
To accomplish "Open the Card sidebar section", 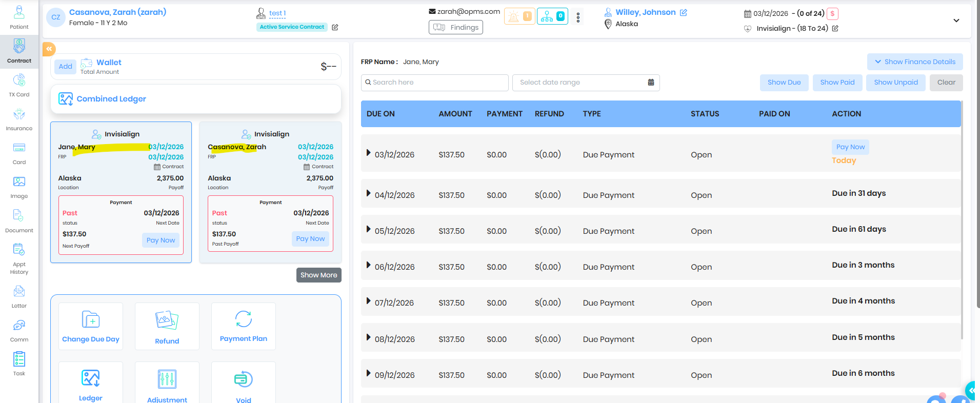I will tap(19, 153).
